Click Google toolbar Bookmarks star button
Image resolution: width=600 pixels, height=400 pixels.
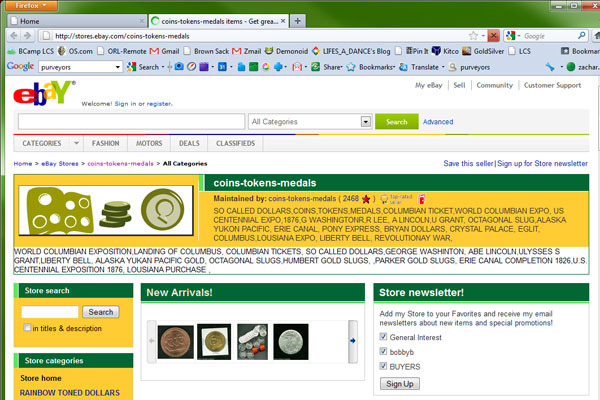370,67
